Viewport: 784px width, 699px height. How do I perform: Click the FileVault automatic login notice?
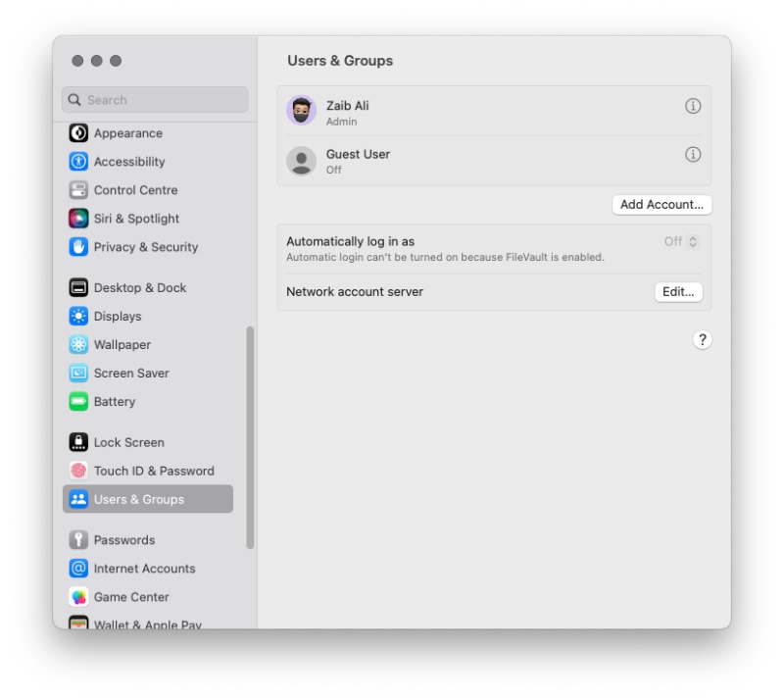pyautogui.click(x=445, y=257)
